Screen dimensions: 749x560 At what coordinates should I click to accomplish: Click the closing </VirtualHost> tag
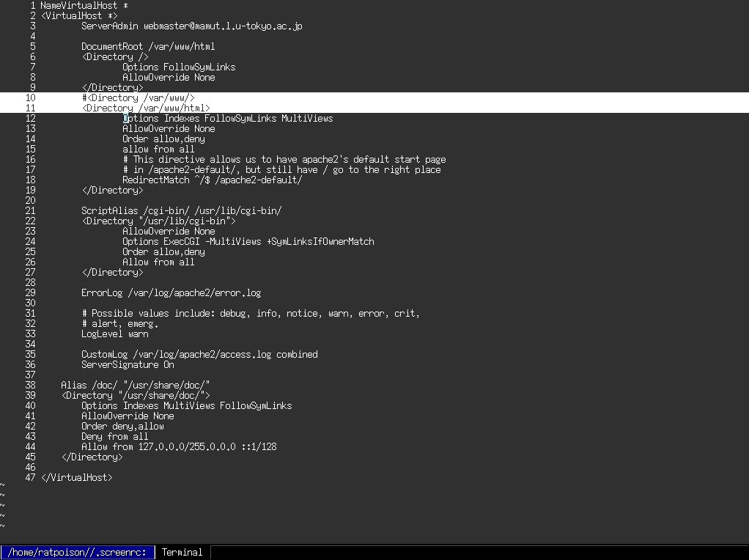click(x=76, y=477)
